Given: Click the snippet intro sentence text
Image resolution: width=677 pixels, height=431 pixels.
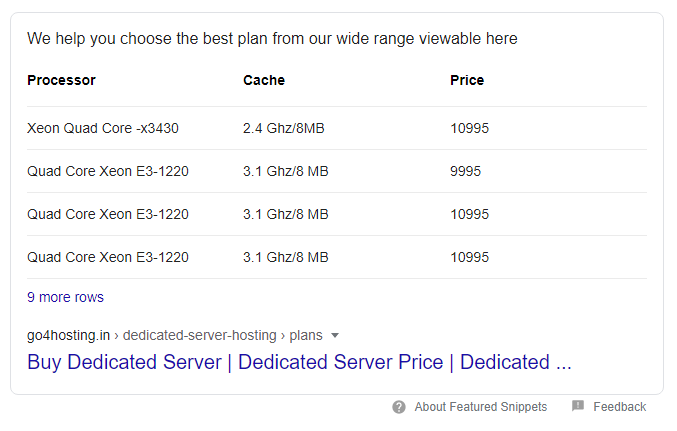Looking at the screenshot, I should tap(272, 38).
